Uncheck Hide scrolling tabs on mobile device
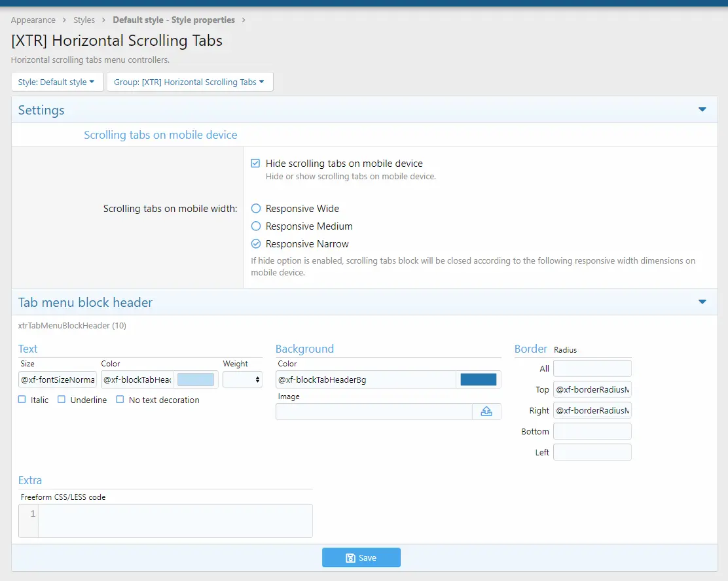The image size is (728, 581). 256,164
